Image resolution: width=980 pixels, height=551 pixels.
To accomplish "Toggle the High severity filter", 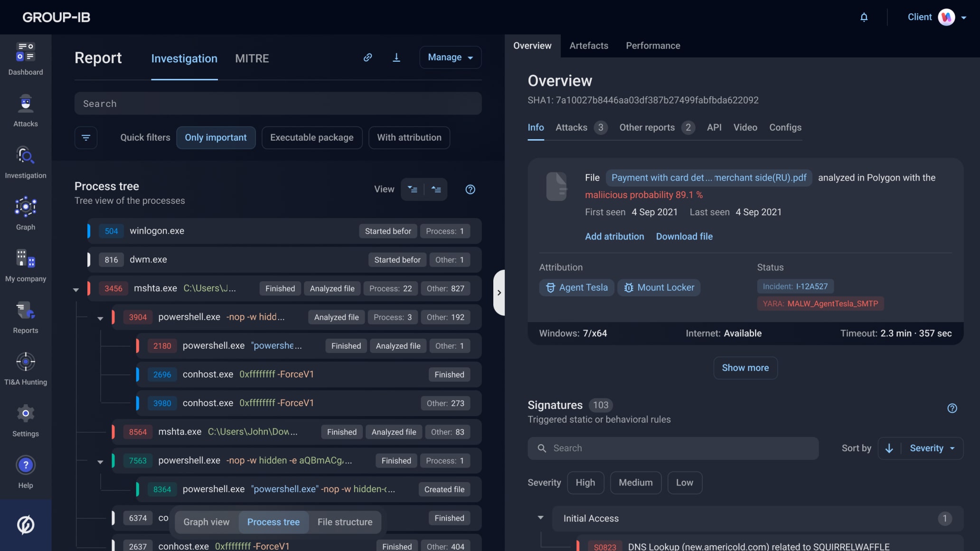I will [585, 483].
